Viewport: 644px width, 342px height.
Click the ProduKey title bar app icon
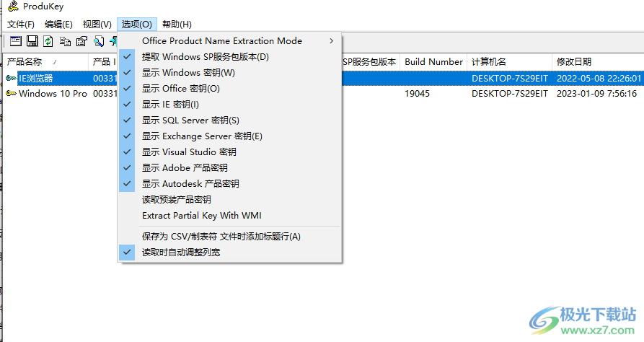pos(13,6)
